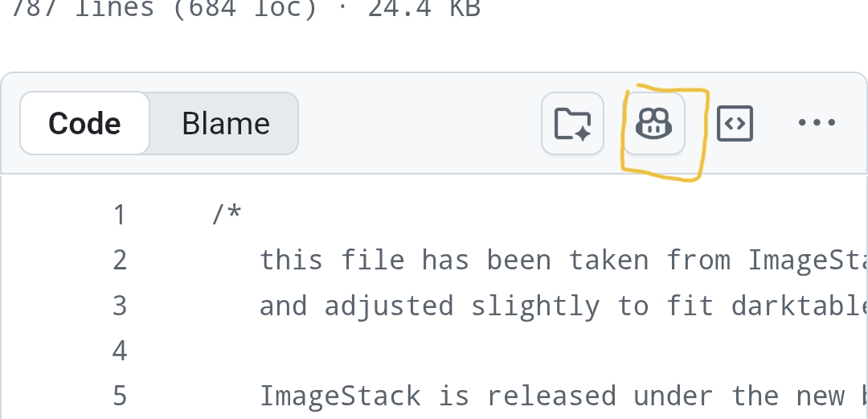Screen dimensions: 868x419
Task: Open Copilot chat for this file
Action: tap(654, 123)
